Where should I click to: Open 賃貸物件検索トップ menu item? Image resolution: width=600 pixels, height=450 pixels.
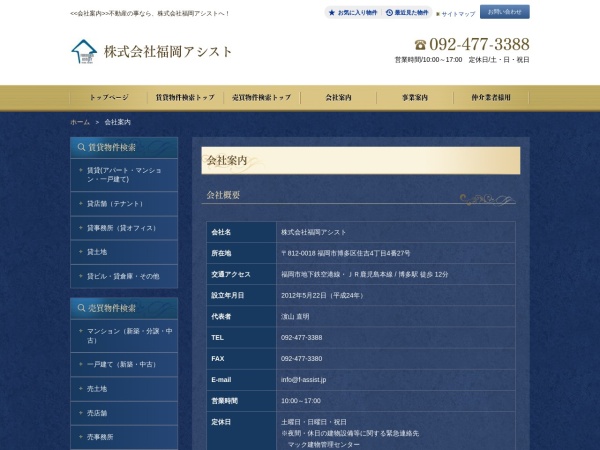tap(185, 98)
